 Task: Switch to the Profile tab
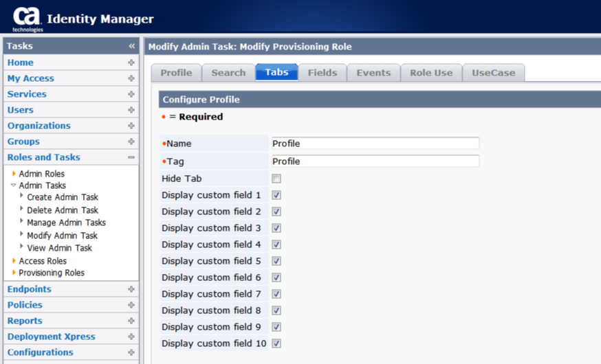[176, 73]
